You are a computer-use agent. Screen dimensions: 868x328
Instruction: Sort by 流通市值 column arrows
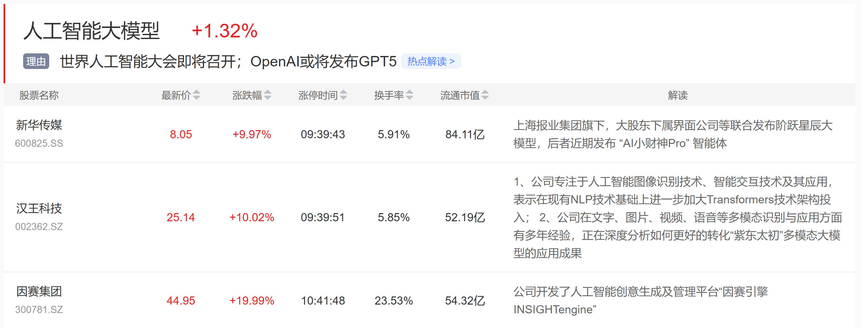click(485, 95)
